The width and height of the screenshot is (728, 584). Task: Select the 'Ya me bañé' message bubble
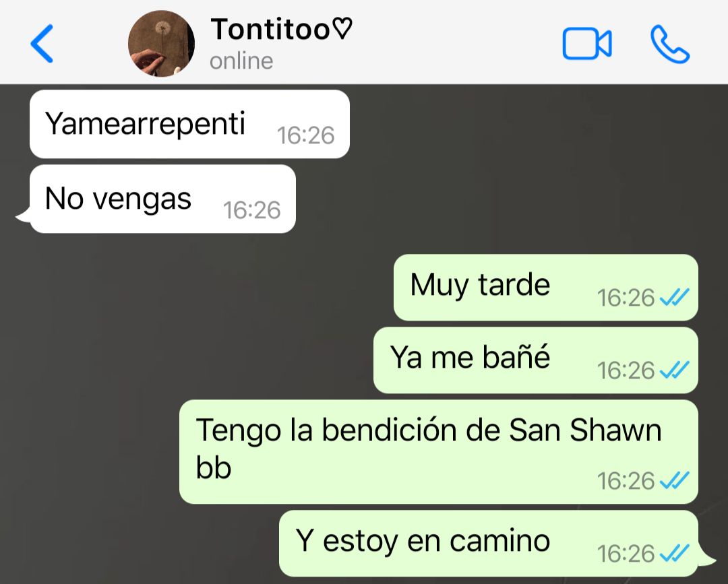point(535,360)
